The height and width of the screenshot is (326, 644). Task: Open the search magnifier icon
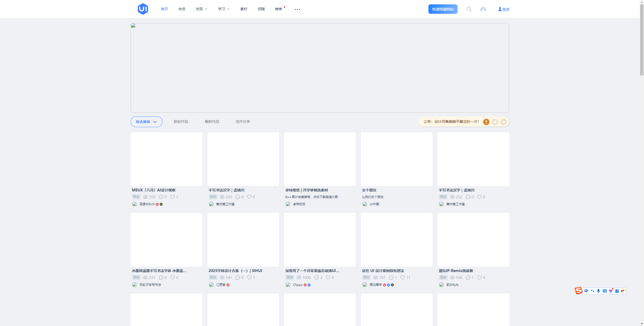coord(469,9)
